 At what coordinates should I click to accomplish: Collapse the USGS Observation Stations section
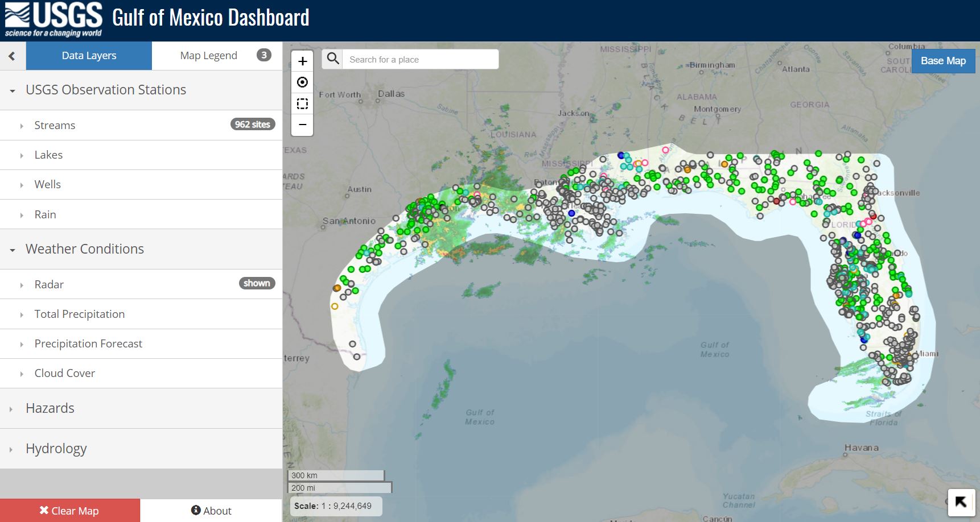click(x=105, y=90)
